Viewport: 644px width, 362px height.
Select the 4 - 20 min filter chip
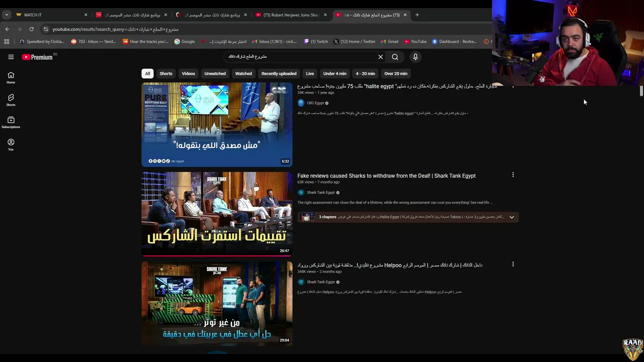click(x=365, y=73)
